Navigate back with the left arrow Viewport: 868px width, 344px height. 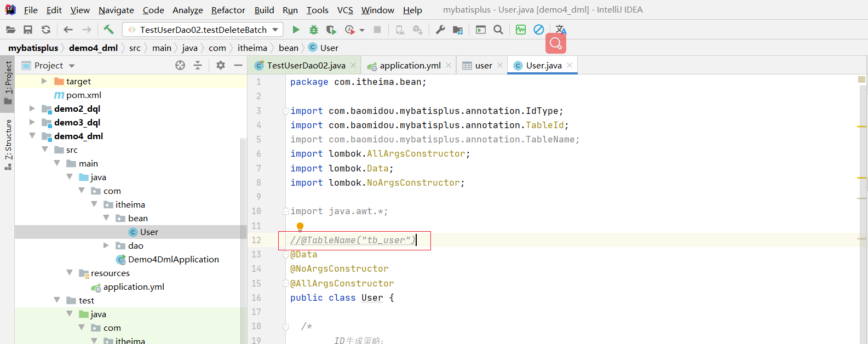[x=68, y=30]
